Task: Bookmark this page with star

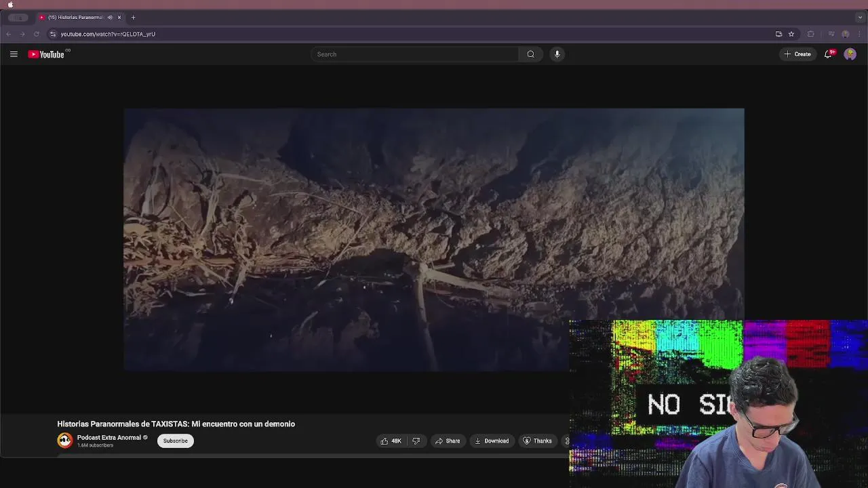Action: (791, 34)
